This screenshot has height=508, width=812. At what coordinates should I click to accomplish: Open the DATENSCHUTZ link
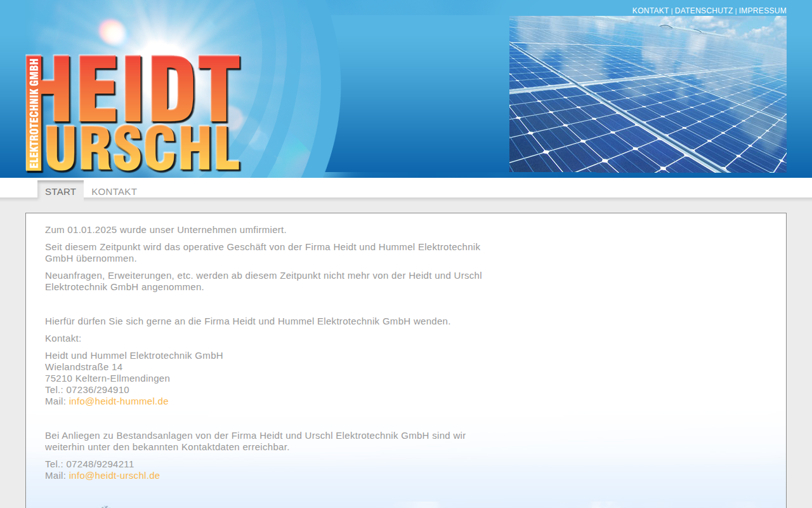point(704,11)
